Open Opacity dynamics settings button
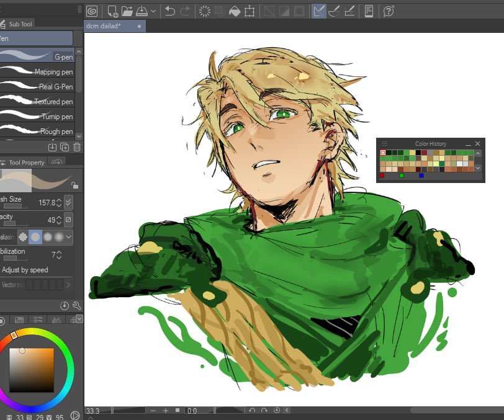Viewport: 504px width, 420px height. [x=68, y=220]
